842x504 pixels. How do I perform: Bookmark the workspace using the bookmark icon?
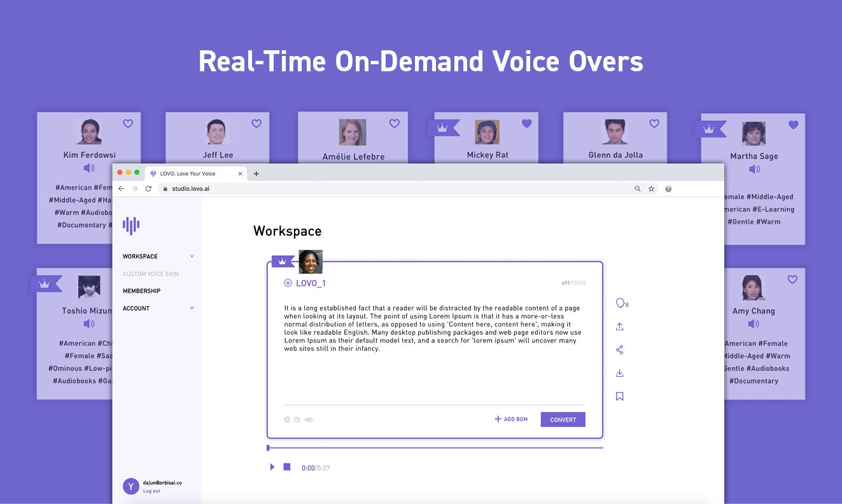[x=619, y=396]
